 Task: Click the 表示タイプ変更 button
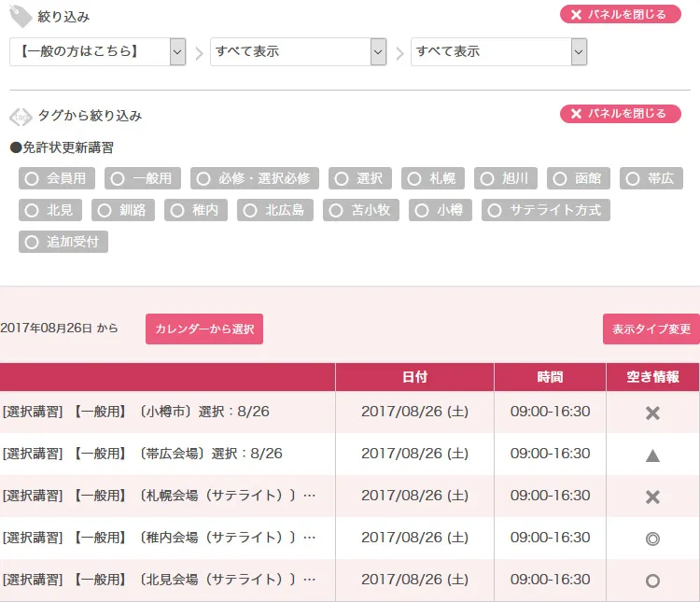click(651, 329)
